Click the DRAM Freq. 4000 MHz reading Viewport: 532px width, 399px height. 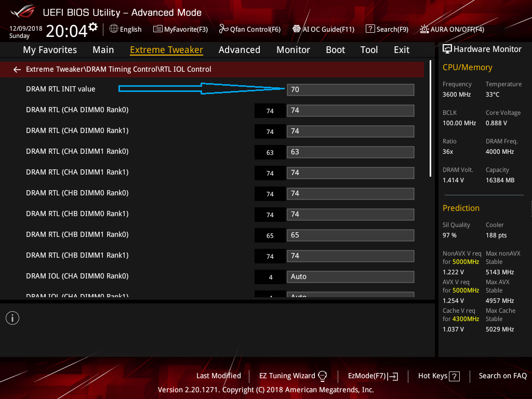[499, 152]
